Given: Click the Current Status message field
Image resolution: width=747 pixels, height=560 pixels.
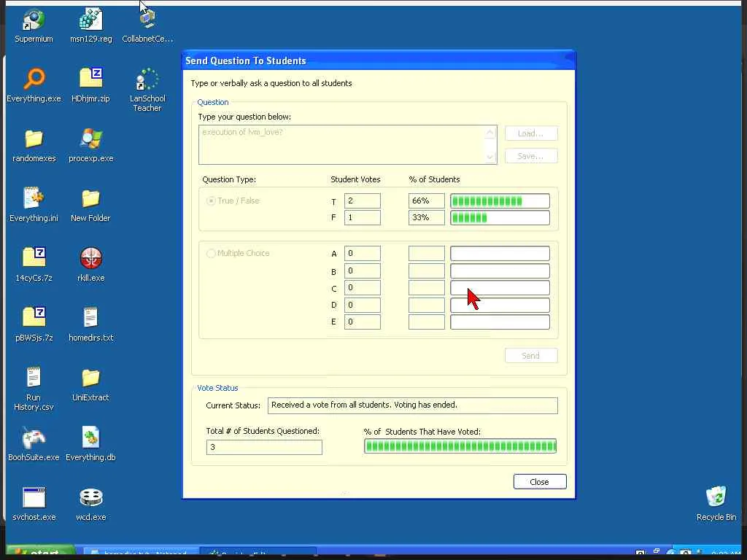Looking at the screenshot, I should pyautogui.click(x=413, y=405).
